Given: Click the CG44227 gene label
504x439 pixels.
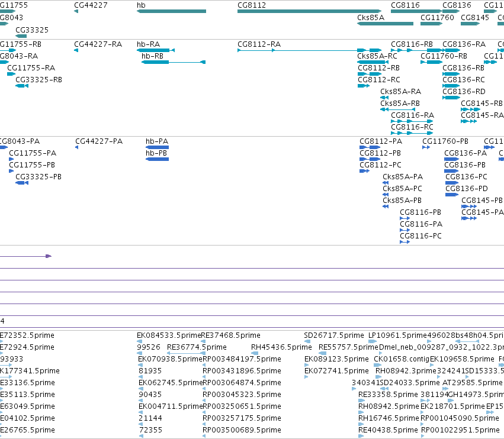Looking at the screenshot, I should point(91,5).
